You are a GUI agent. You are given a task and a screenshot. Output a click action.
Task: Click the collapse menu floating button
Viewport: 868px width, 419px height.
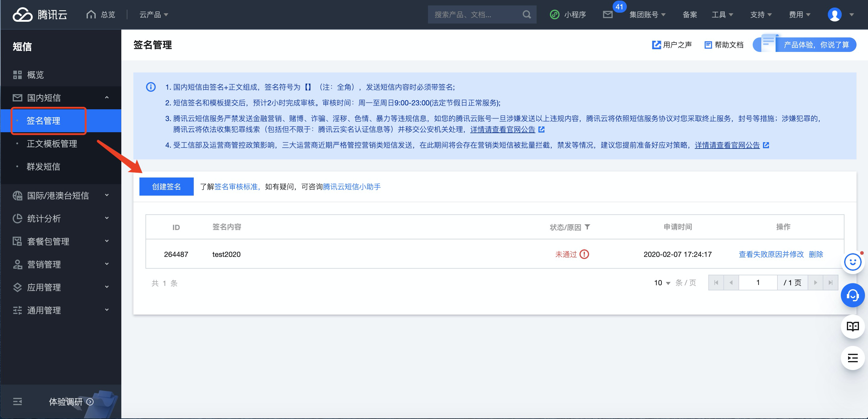point(853,358)
